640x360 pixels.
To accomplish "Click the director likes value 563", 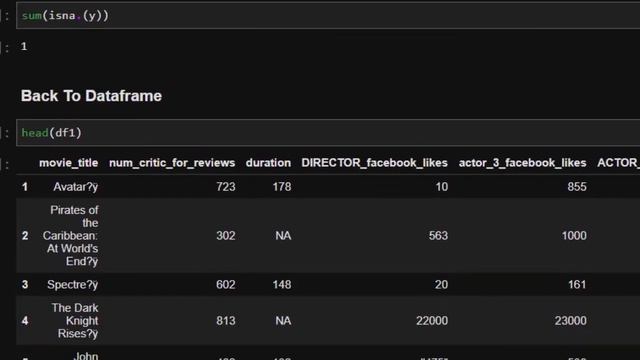I will (x=438, y=236).
